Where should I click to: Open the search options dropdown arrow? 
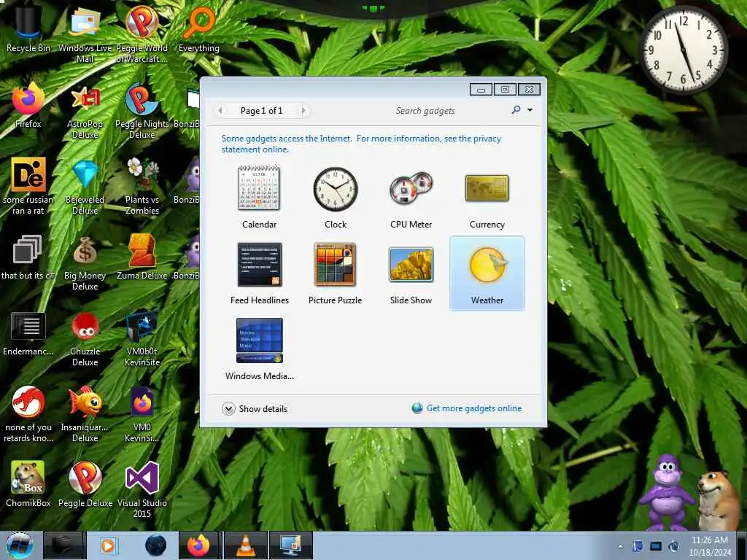(x=530, y=111)
